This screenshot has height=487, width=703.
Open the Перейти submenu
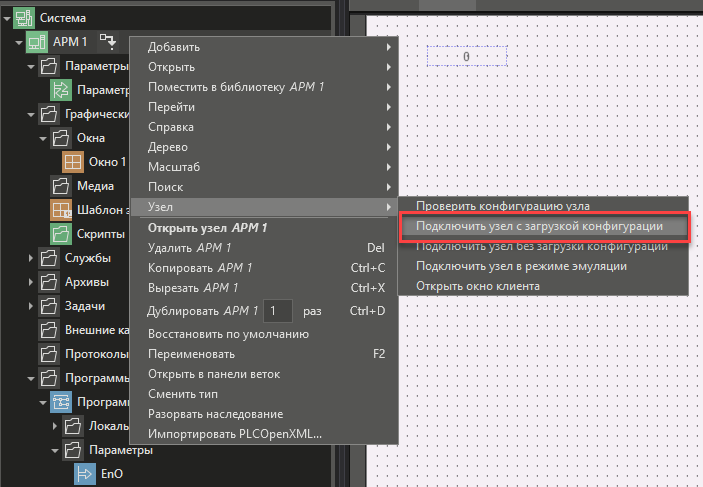[264, 107]
